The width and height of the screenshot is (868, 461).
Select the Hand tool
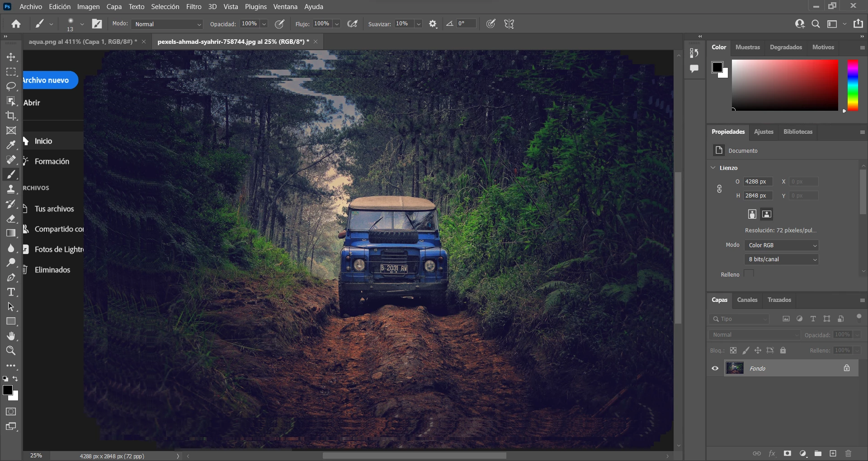pyautogui.click(x=11, y=336)
